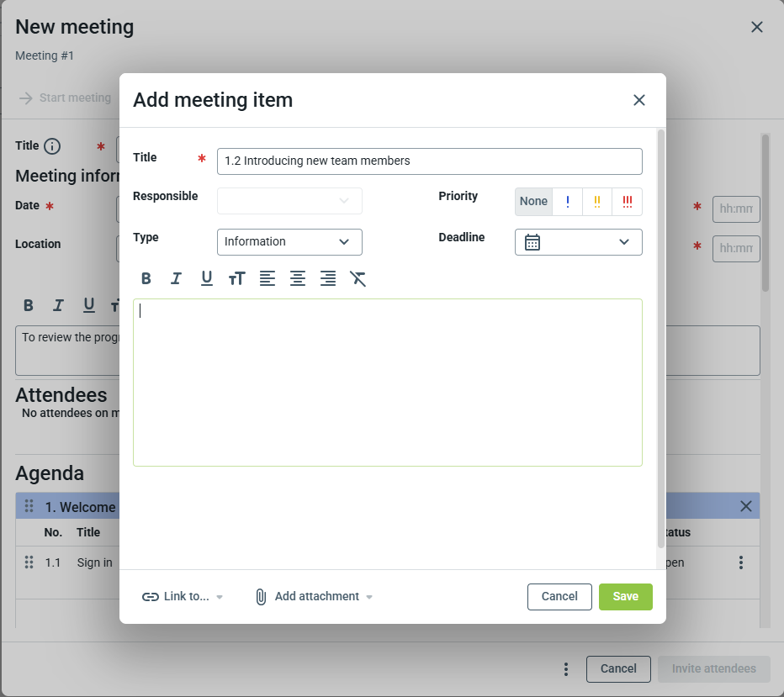The width and height of the screenshot is (784, 697).
Task: Select low priority single exclamation mark
Action: click(568, 202)
